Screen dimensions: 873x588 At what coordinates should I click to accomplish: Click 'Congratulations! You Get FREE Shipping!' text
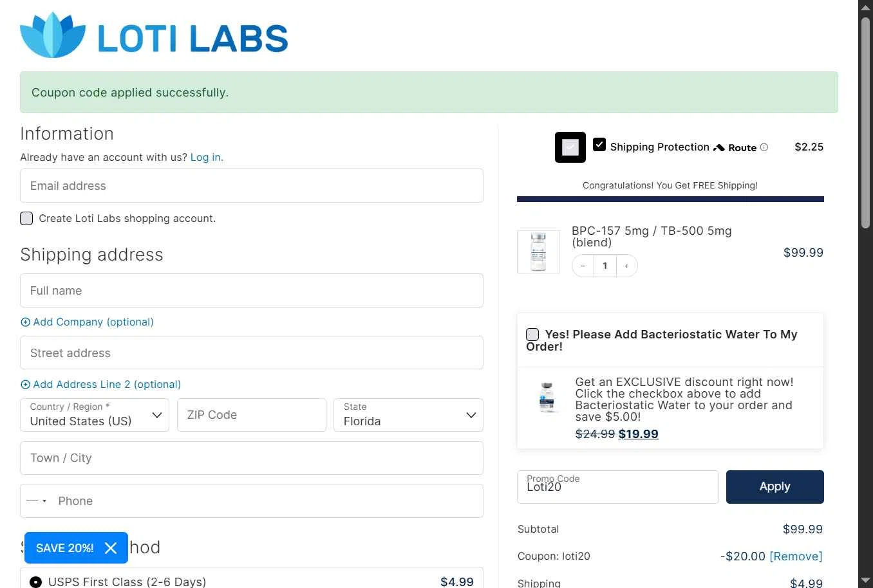pyautogui.click(x=670, y=185)
